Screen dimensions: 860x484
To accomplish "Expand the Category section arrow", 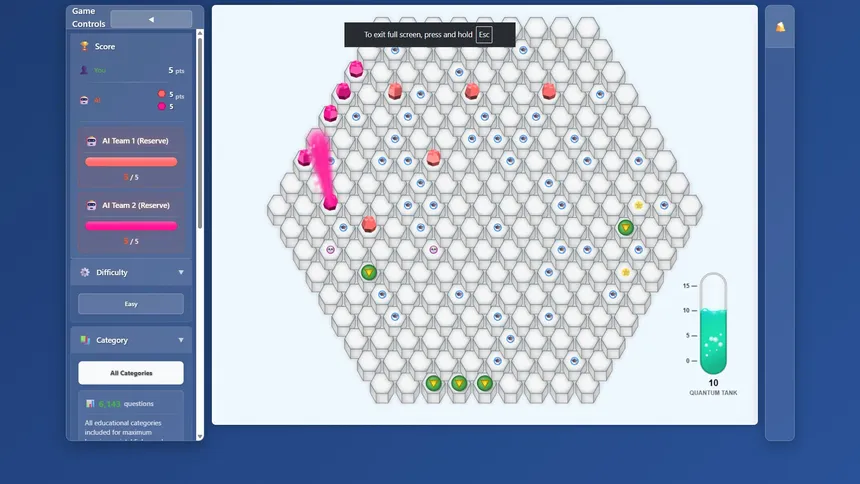I will coord(181,340).
